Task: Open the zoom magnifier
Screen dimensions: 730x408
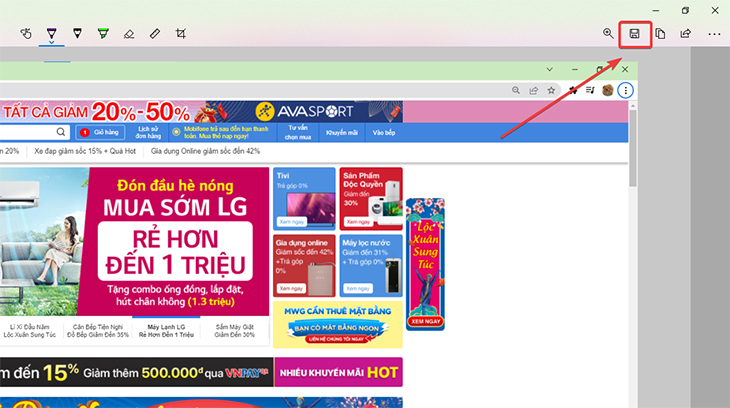Action: (x=608, y=34)
